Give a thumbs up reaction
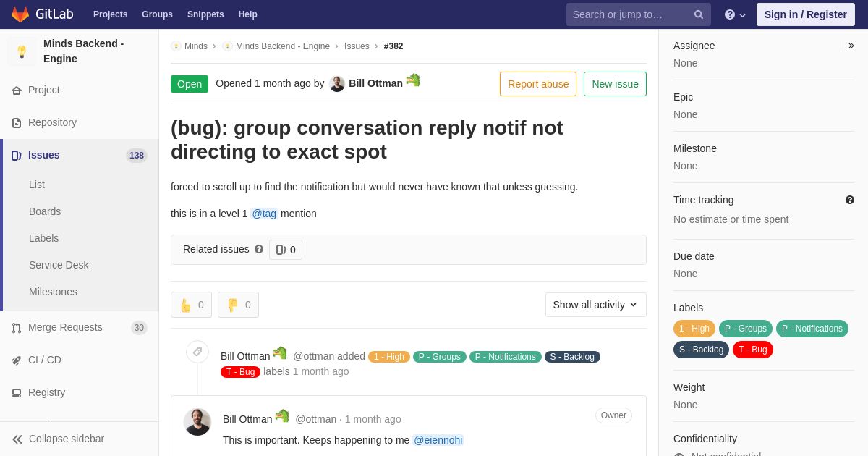Screen dimensions: 868x456 pos(191,305)
